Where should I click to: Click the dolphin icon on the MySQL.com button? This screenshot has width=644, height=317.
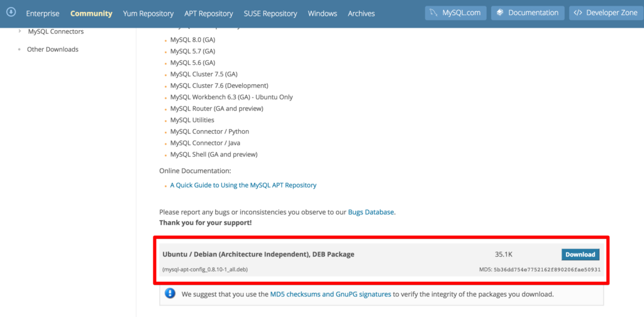point(434,13)
